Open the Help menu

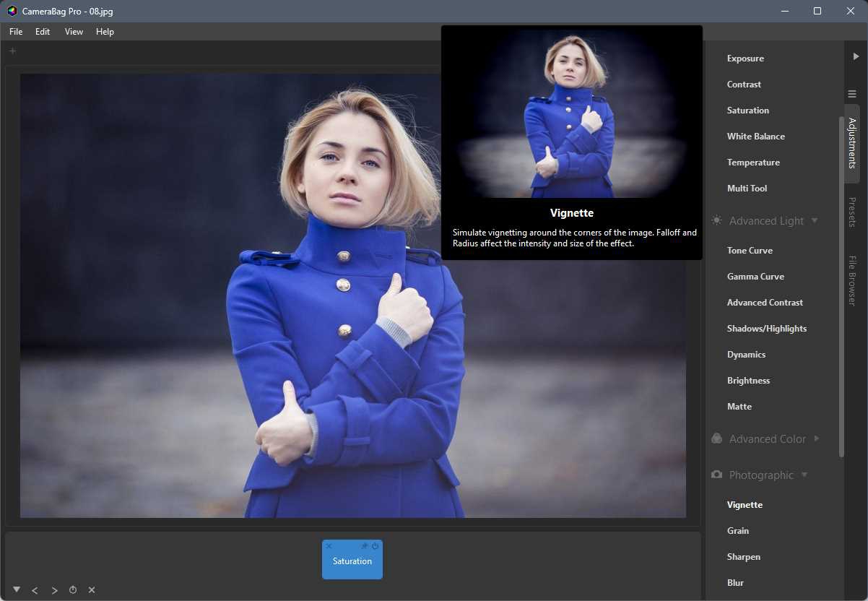point(105,32)
